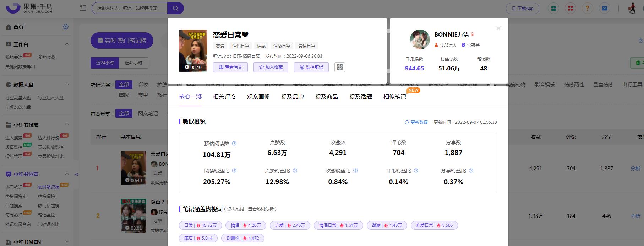Open 我的收藏 link
Image resolution: width=644 pixels, height=246 pixels.
tap(47, 57)
